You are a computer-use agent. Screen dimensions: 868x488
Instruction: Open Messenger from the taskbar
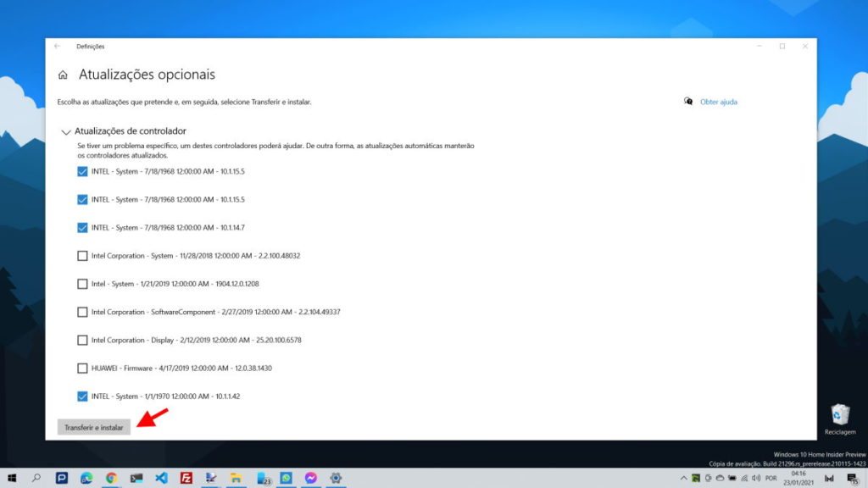[x=309, y=479]
